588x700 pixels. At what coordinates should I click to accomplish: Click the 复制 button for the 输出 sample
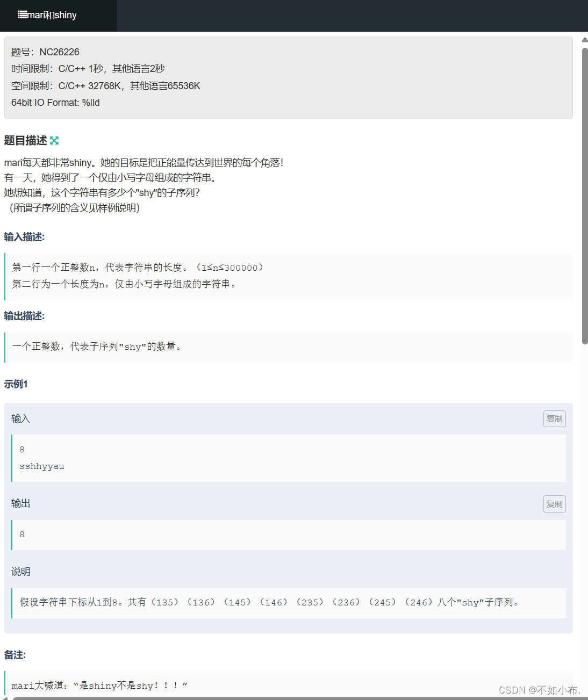pos(554,503)
